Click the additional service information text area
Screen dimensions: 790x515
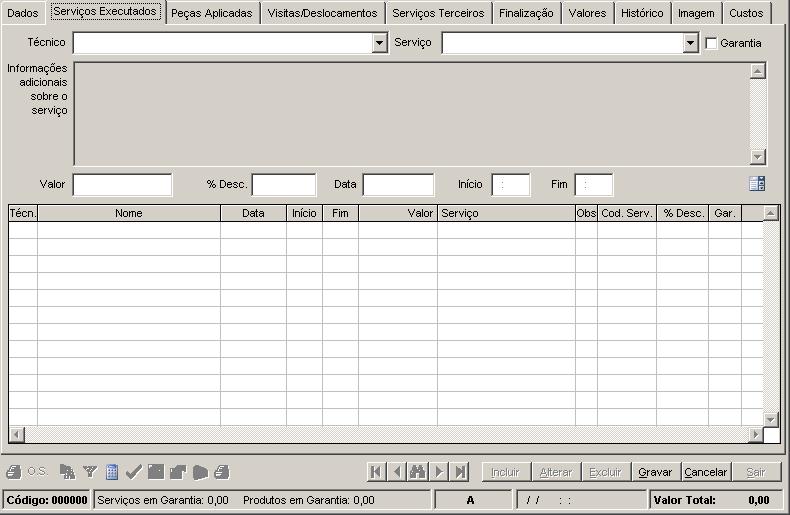point(411,114)
